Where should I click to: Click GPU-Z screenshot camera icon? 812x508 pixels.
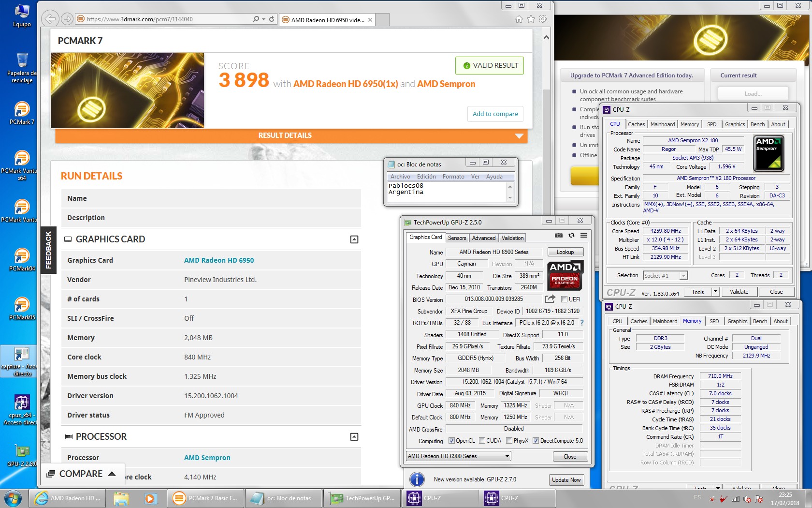point(558,235)
